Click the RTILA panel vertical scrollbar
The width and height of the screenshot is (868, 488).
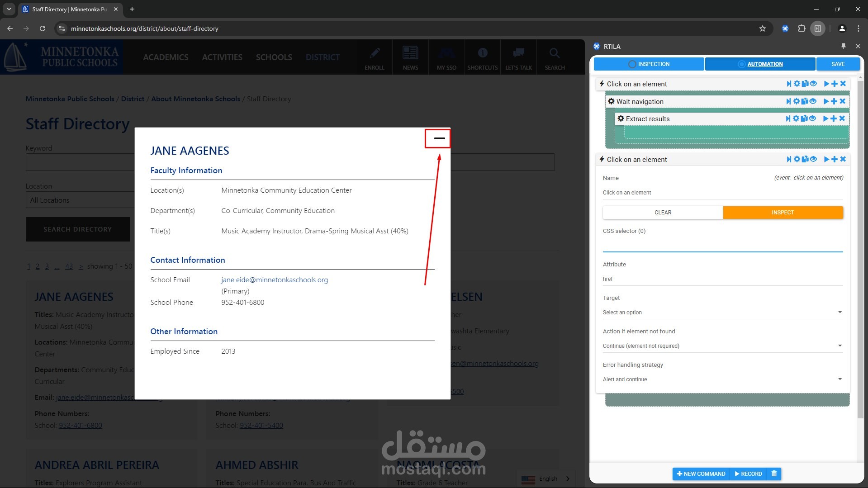tap(860, 249)
